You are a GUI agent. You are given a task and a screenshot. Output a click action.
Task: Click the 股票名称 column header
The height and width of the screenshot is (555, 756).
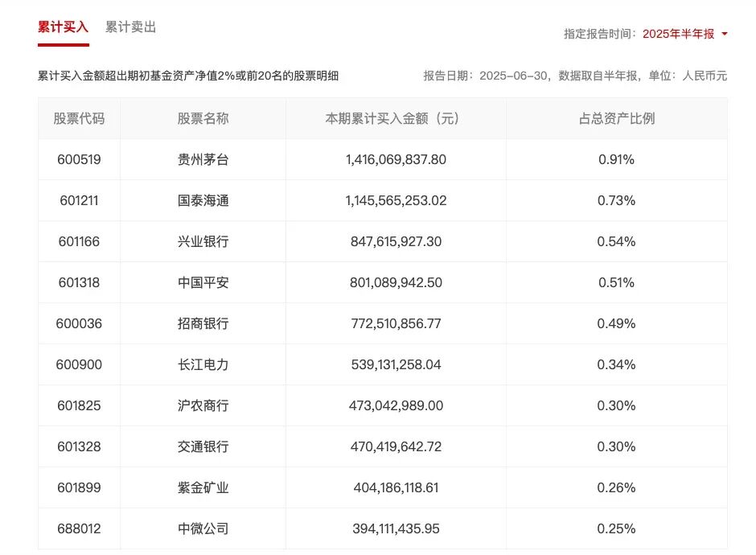(203, 118)
